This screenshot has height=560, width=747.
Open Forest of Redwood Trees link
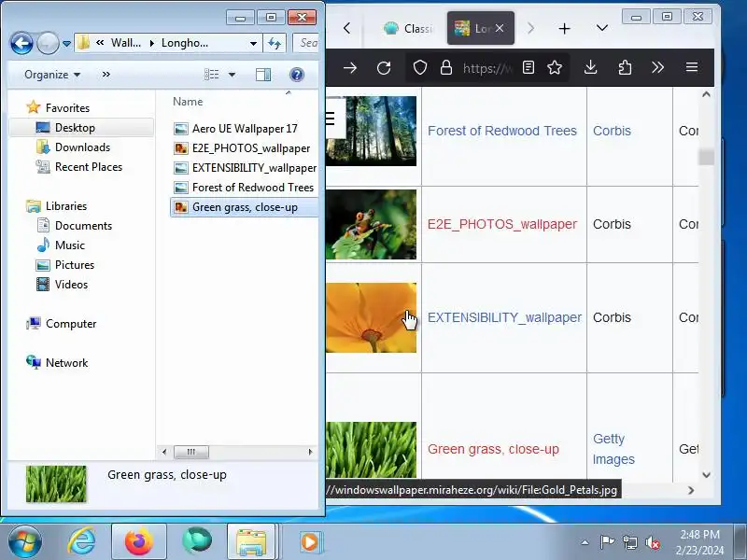[502, 131]
